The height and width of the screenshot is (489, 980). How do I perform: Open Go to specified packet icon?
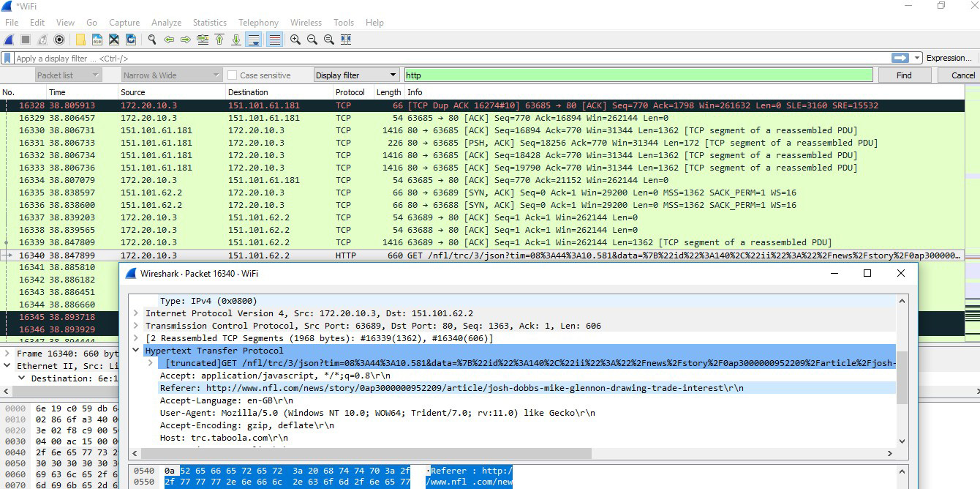tap(203, 40)
